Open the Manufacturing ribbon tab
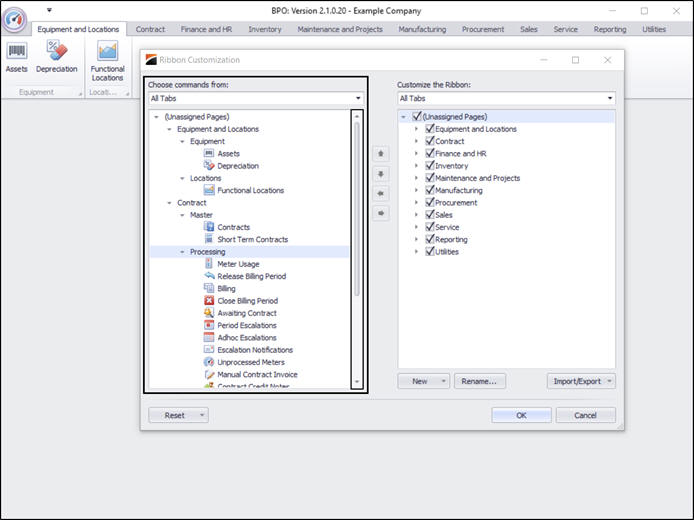This screenshot has width=694, height=520. coord(422,29)
